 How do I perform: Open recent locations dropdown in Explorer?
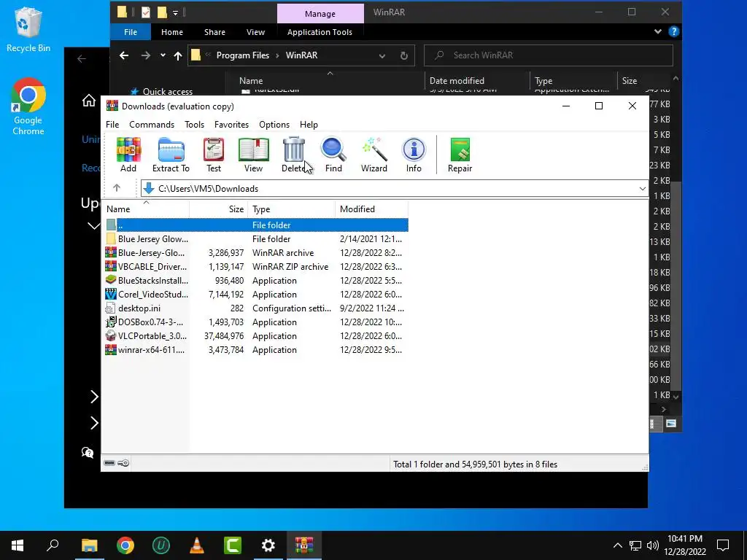click(x=163, y=55)
